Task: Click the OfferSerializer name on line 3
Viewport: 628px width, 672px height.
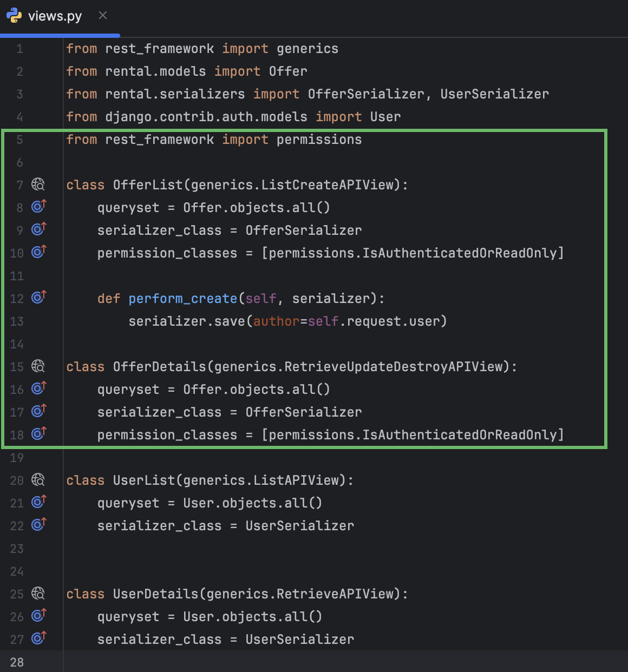Action: pyautogui.click(x=365, y=94)
